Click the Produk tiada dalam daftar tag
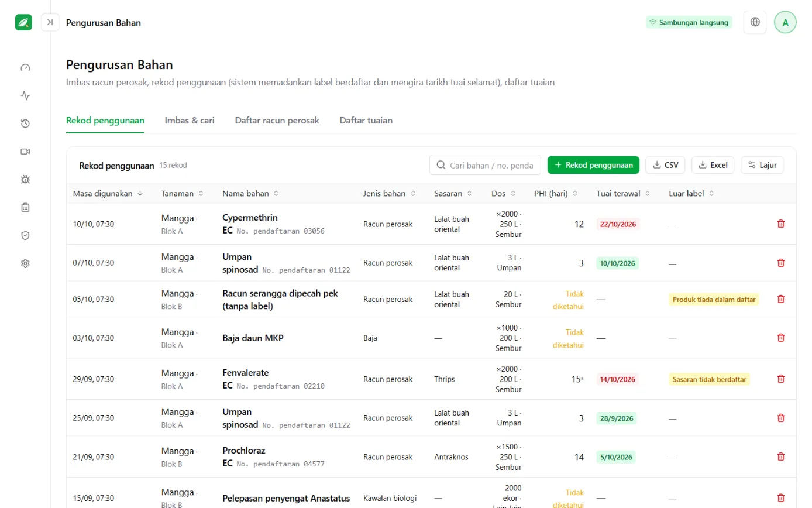 [714, 299]
